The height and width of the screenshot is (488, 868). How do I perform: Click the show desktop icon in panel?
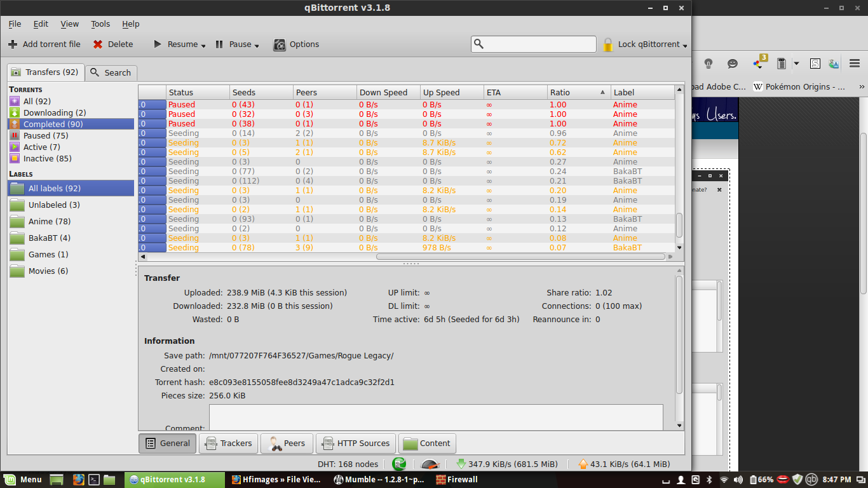pyautogui.click(x=57, y=480)
